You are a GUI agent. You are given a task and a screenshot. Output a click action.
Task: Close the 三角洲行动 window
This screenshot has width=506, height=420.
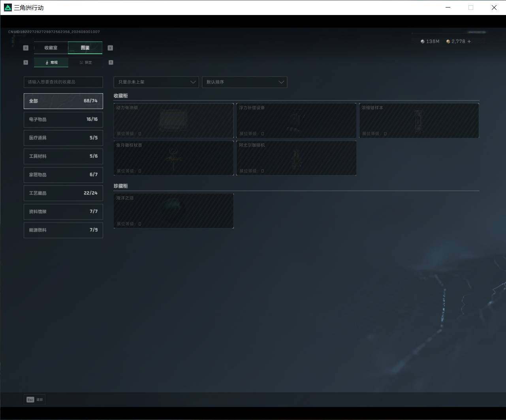click(494, 8)
